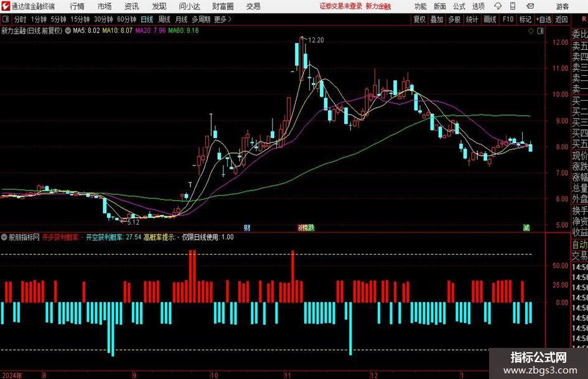Click the 新力金融(日线 前复权) chart title
588x379 pixels.
tap(32, 30)
